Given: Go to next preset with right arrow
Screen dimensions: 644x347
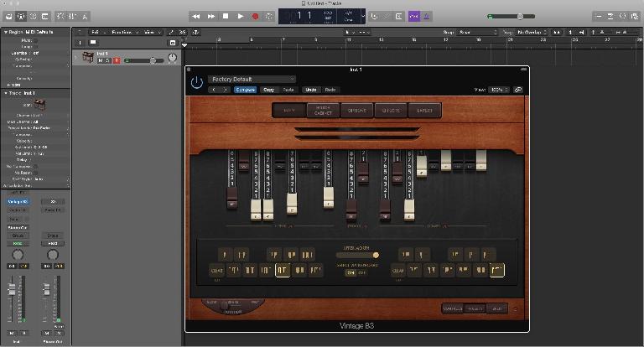Looking at the screenshot, I should [225, 90].
